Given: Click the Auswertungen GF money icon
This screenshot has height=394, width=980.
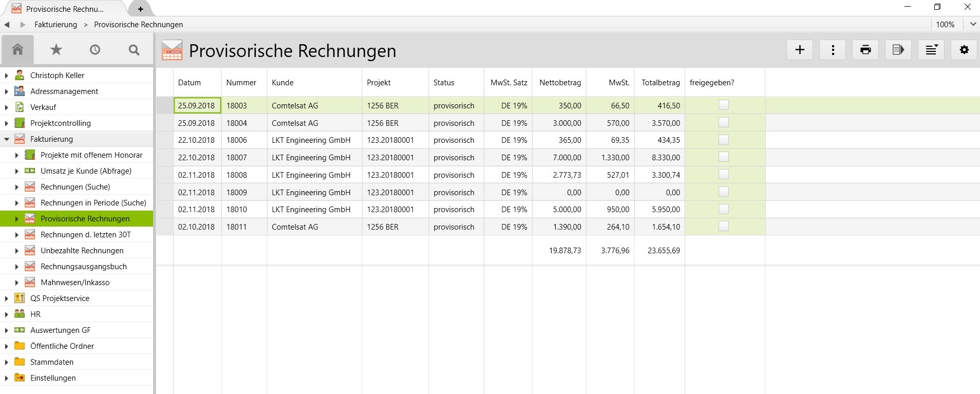Looking at the screenshot, I should [x=20, y=330].
